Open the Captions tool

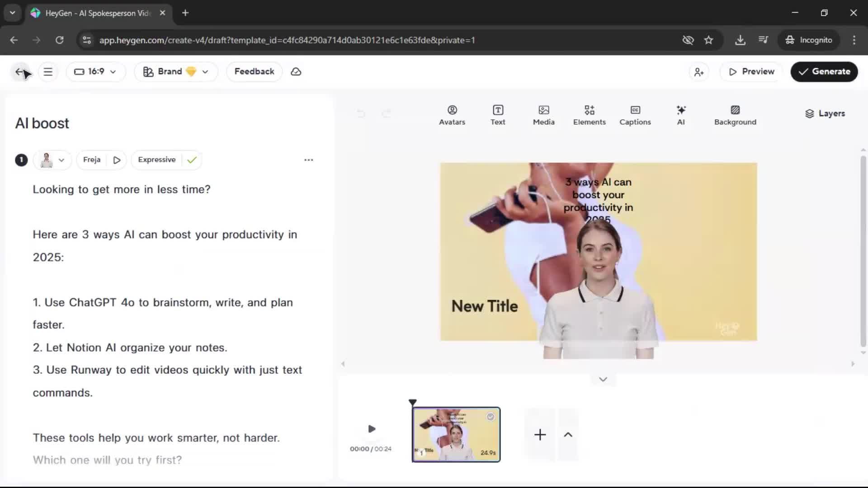point(635,115)
